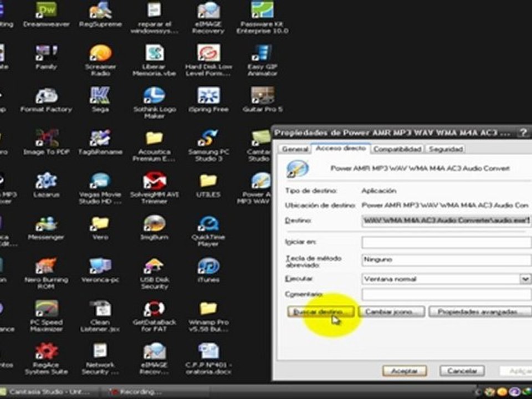Click in the Destino path field
532x399 pixels.
pos(446,221)
